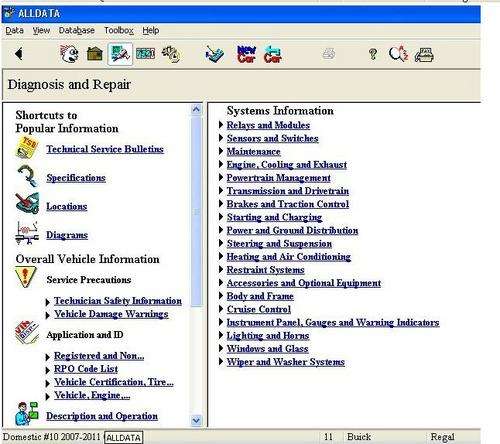Open the Restraint Systems link
The image size is (500, 444).
pyautogui.click(x=265, y=270)
